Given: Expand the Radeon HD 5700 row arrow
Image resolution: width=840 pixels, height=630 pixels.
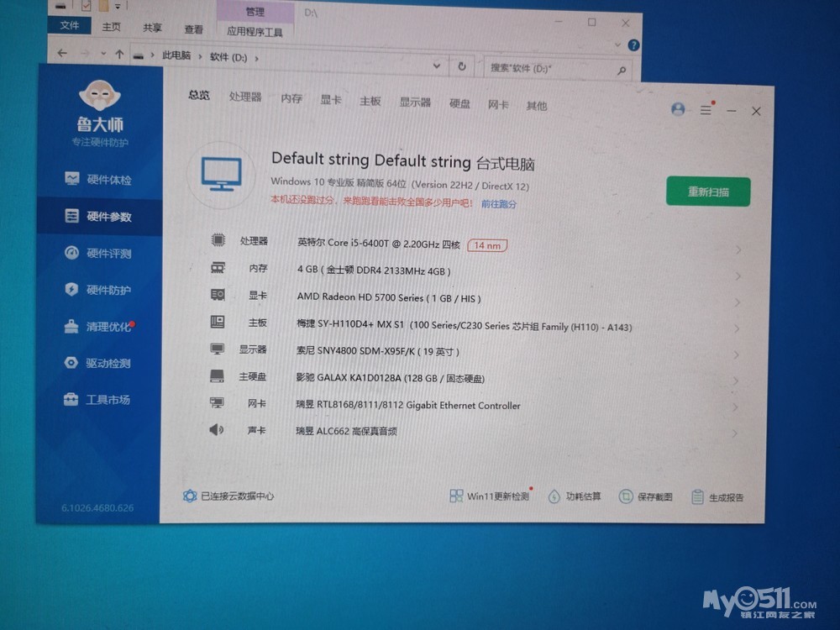Looking at the screenshot, I should pos(738,302).
